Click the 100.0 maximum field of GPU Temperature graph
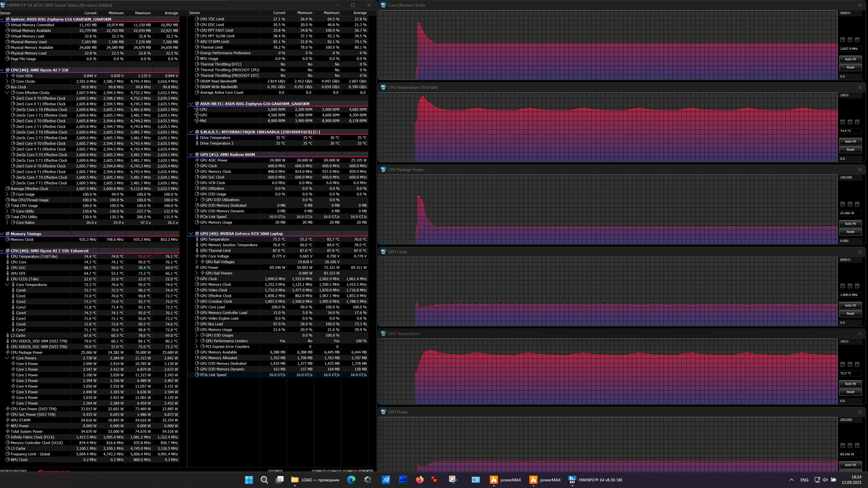The height and width of the screenshot is (488, 868). [849, 341]
